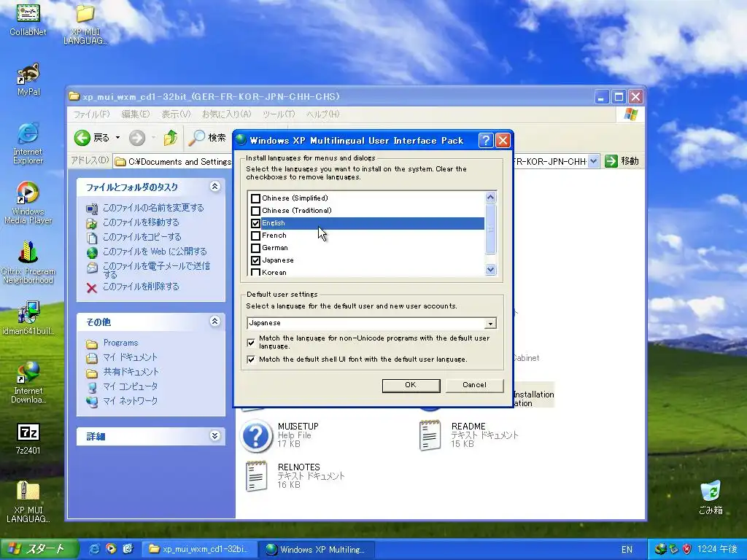This screenshot has height=560, width=747.
Task: Click Cancel in the MUI dialog
Action: (474, 385)
